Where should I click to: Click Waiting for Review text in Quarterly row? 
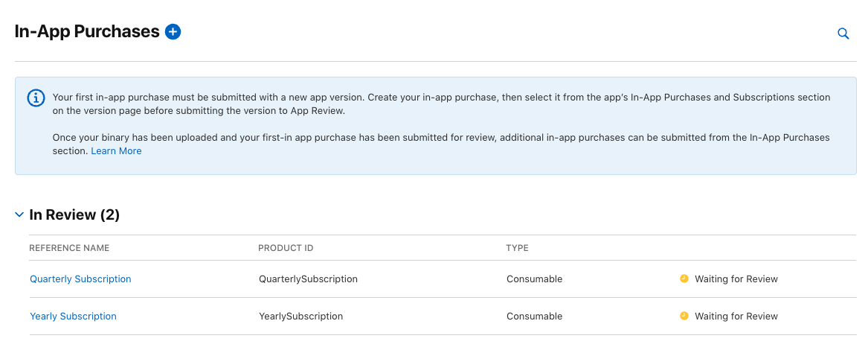736,279
